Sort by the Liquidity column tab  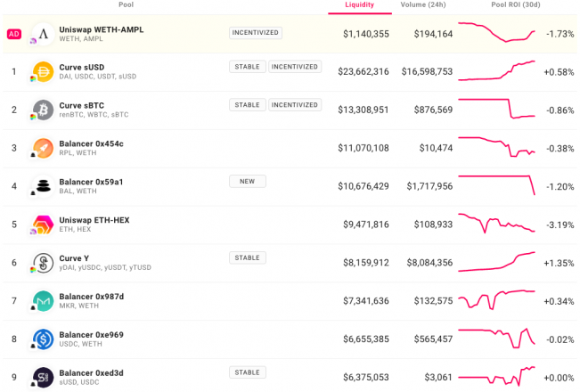(x=360, y=5)
